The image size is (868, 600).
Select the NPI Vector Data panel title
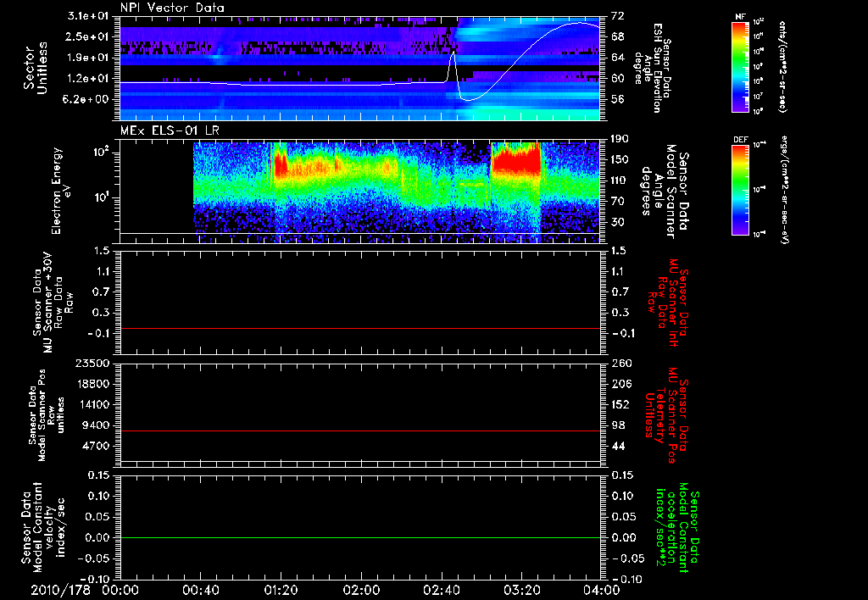pyautogui.click(x=172, y=8)
